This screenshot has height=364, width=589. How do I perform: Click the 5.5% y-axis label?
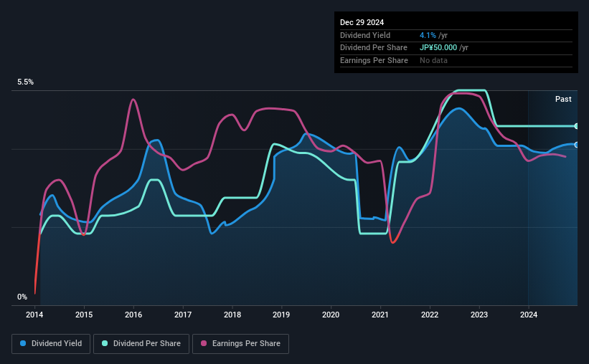[x=25, y=82]
